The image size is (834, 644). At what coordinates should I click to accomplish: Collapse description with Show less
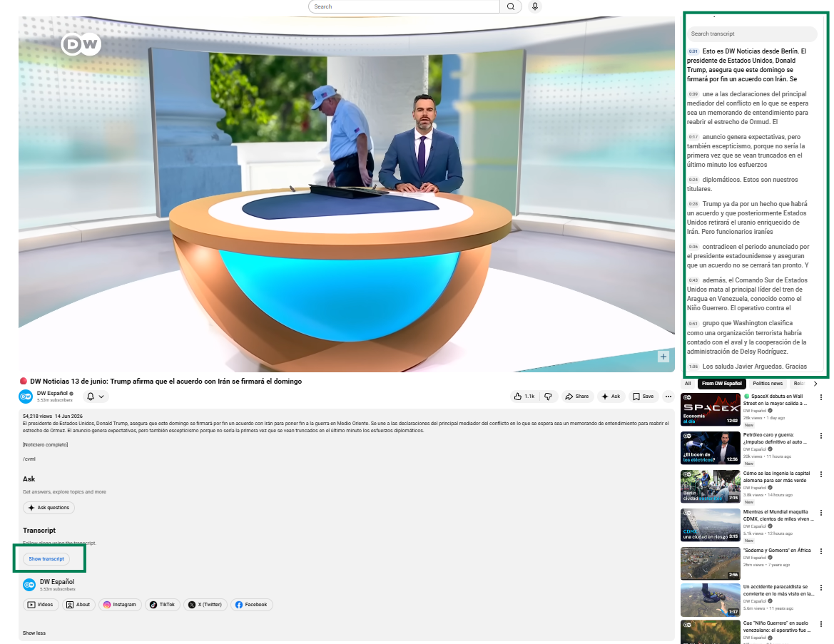(34, 633)
